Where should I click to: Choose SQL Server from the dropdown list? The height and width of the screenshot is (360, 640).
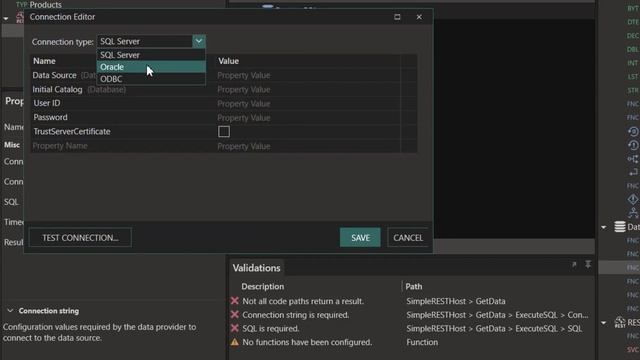click(x=151, y=55)
